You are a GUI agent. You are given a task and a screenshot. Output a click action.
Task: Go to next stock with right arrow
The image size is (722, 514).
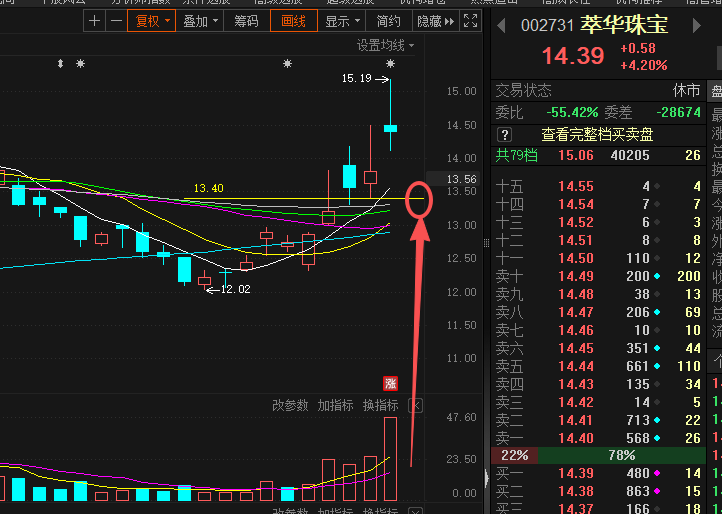(x=697, y=25)
